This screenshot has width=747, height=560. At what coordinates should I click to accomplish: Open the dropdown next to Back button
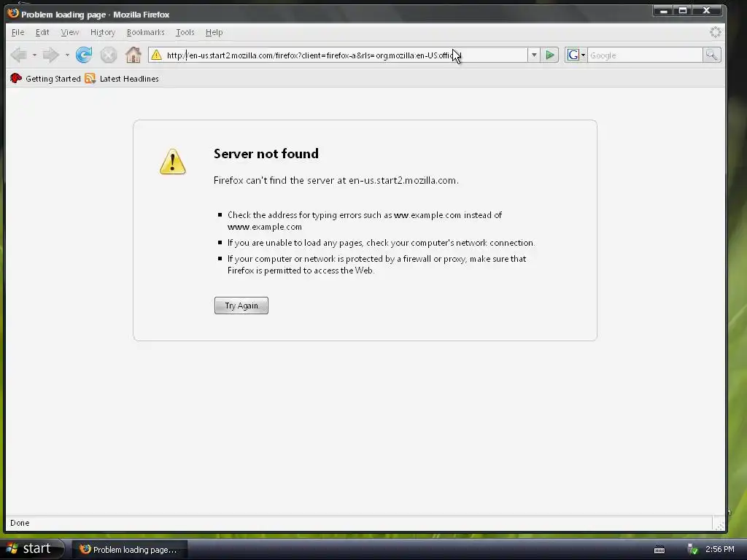point(34,55)
